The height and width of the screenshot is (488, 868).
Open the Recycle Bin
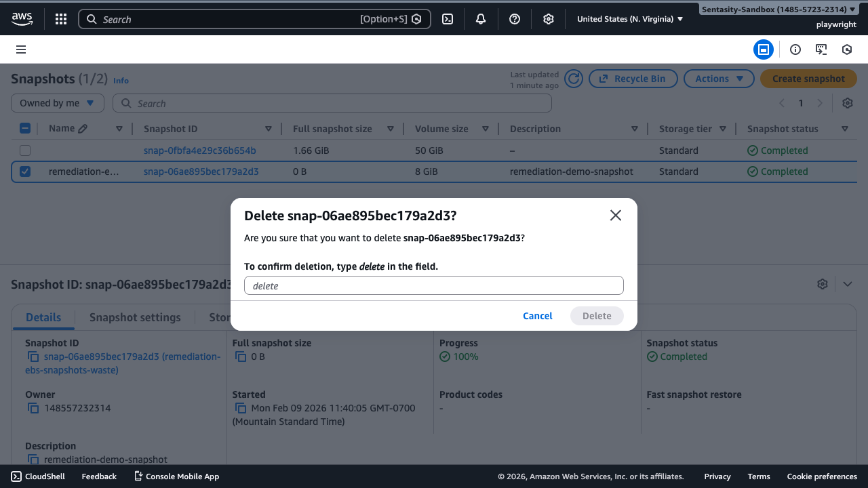(x=633, y=78)
